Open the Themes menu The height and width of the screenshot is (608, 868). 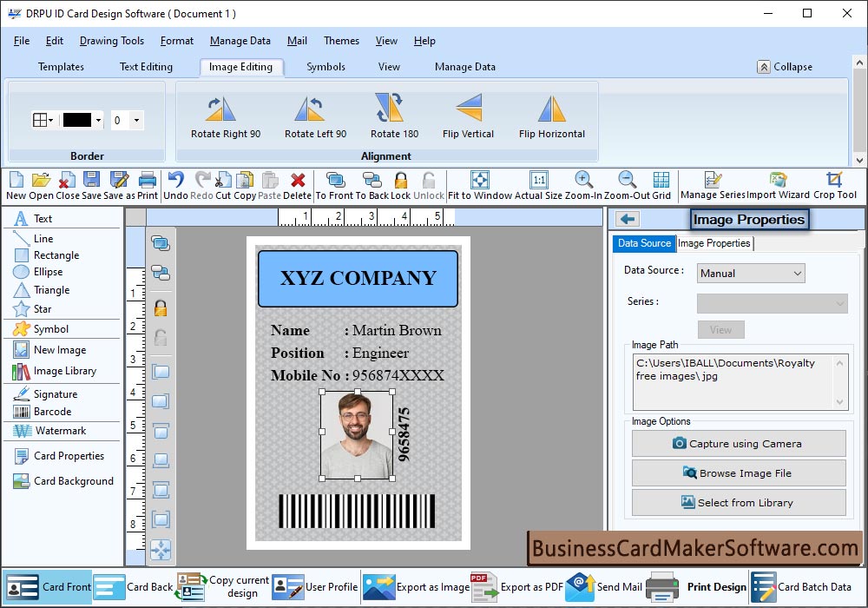341,41
